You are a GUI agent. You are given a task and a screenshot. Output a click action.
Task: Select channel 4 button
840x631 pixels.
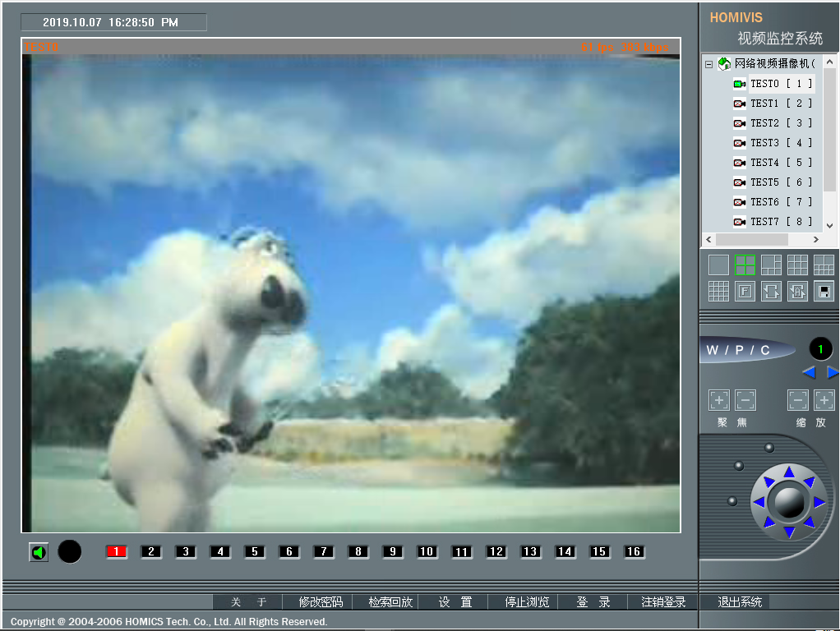pos(220,552)
